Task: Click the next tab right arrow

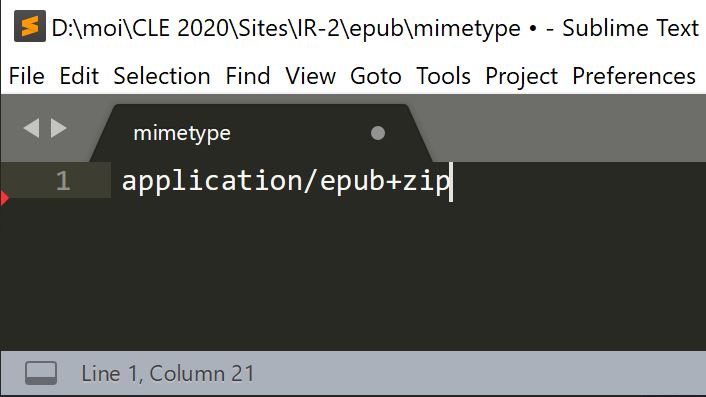Action: (59, 128)
